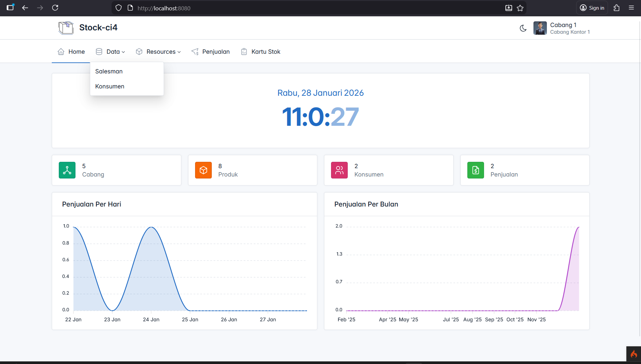Bookmark this page with the star icon

pyautogui.click(x=520, y=8)
